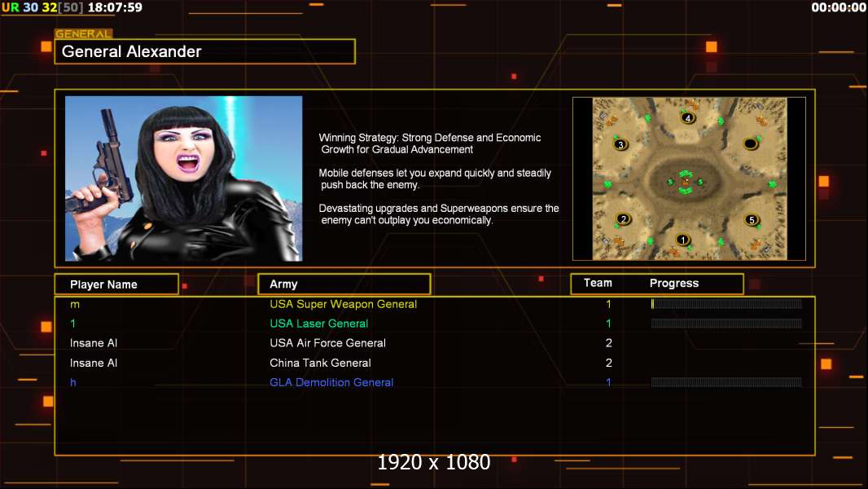
Task: Click the desert map preview thumbnail
Action: [x=689, y=178]
